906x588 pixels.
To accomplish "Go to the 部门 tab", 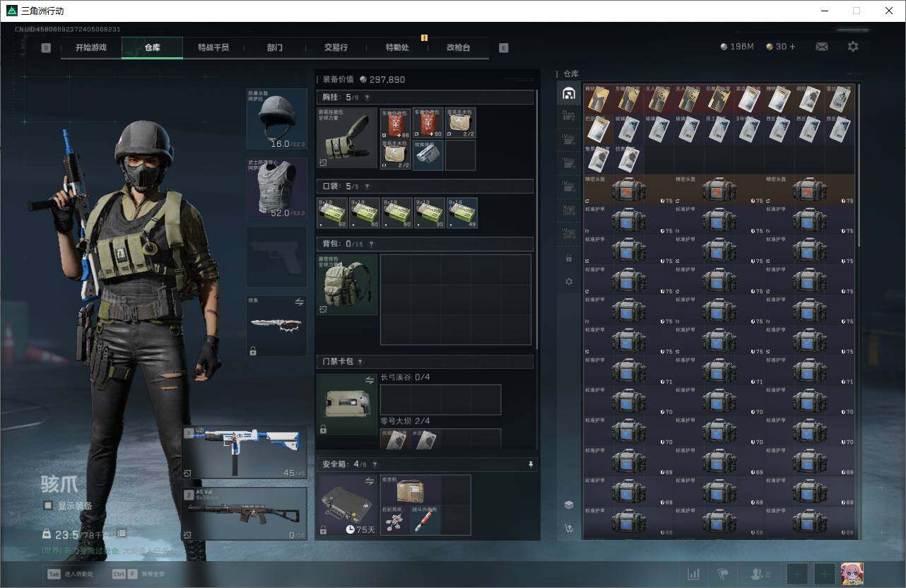I will (275, 48).
